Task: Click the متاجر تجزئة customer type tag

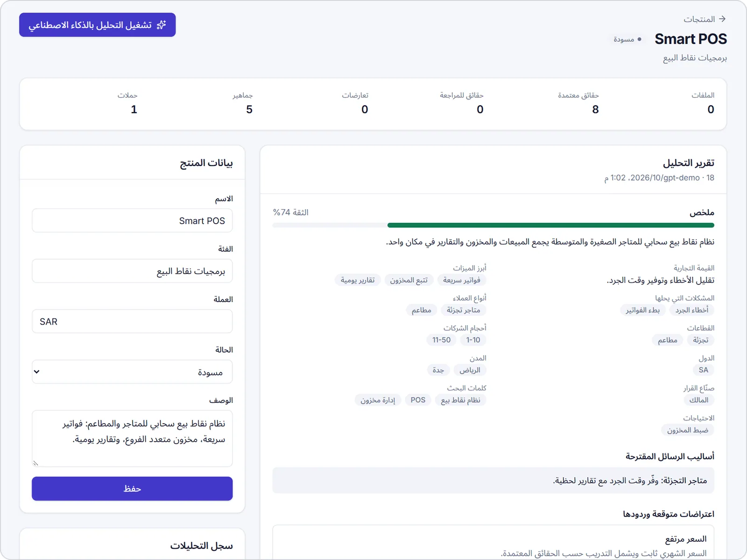Action: [x=464, y=310]
